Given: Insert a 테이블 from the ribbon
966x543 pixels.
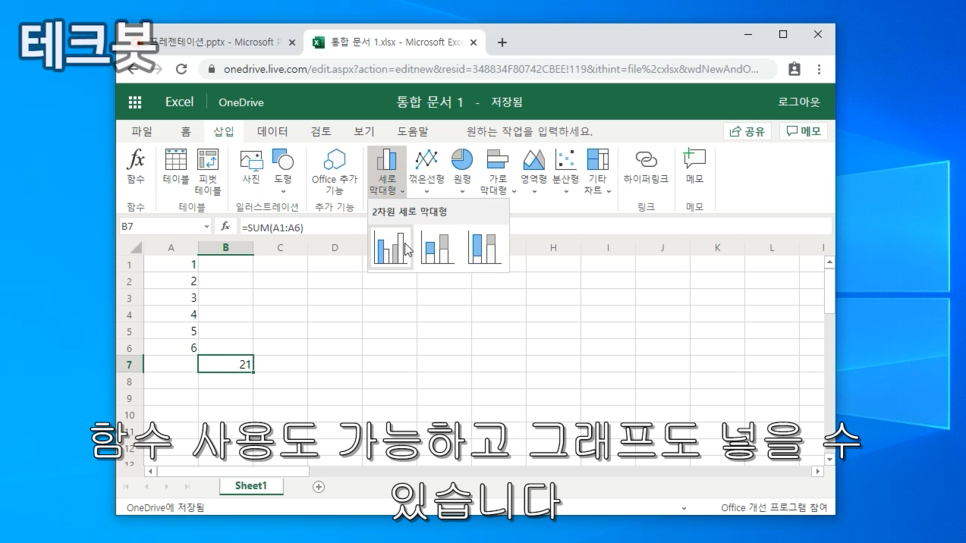Looking at the screenshot, I should [176, 166].
